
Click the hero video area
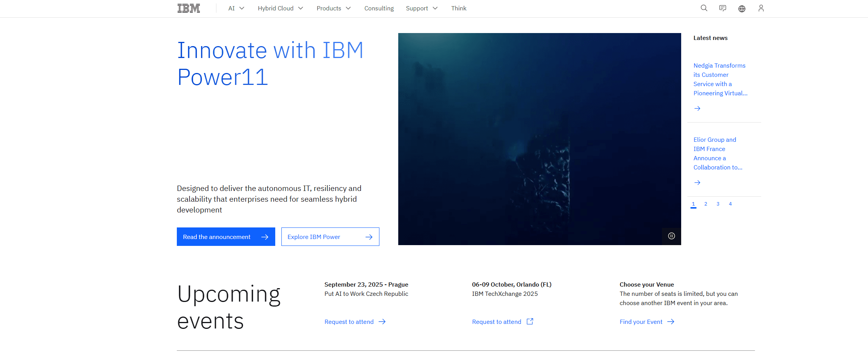click(x=540, y=139)
